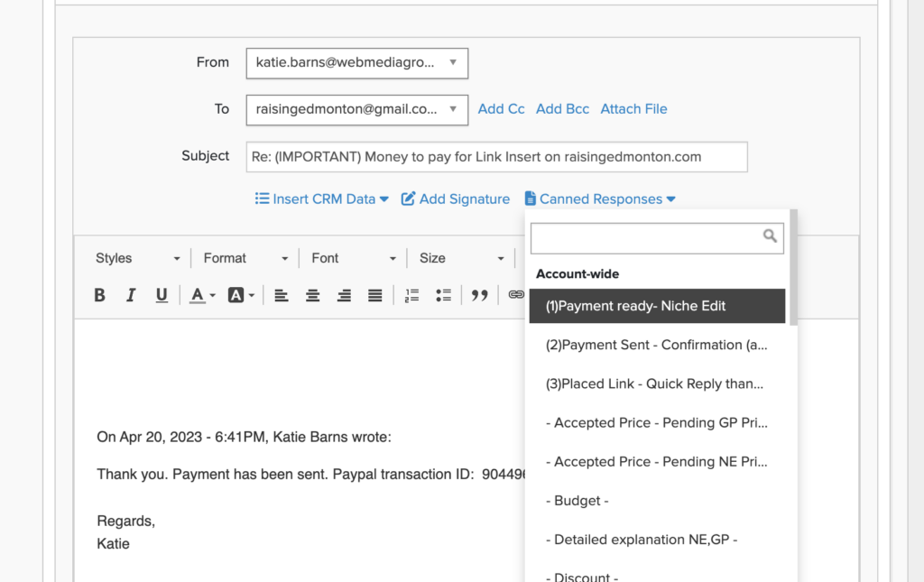Click the Add Cc link

click(x=501, y=109)
